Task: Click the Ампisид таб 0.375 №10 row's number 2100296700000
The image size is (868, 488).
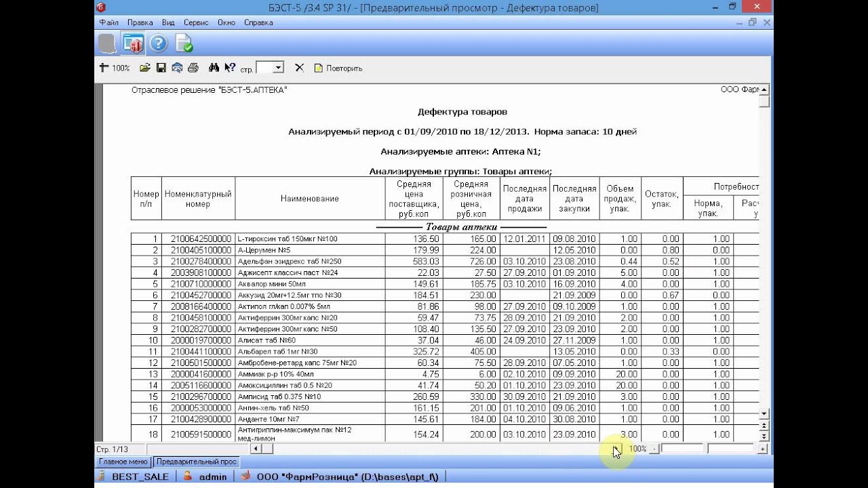Action: (201, 396)
